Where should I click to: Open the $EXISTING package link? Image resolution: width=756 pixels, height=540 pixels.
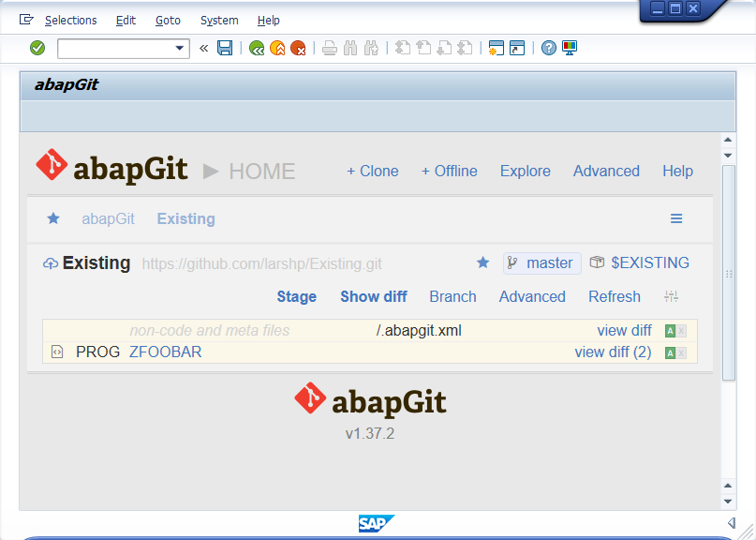point(650,262)
